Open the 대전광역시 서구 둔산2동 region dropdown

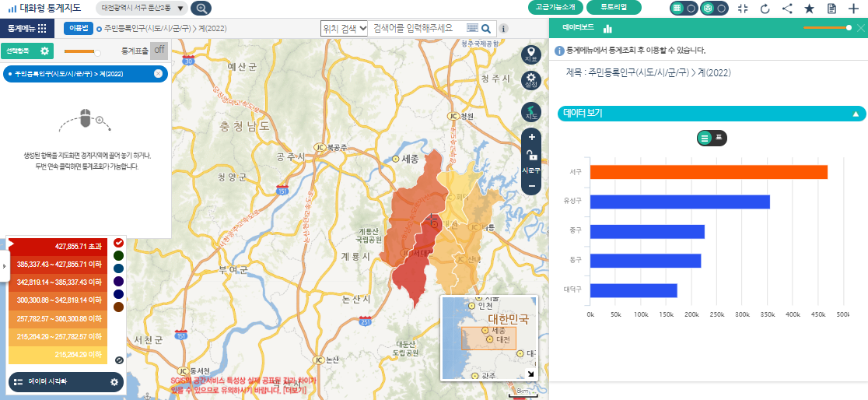click(143, 9)
